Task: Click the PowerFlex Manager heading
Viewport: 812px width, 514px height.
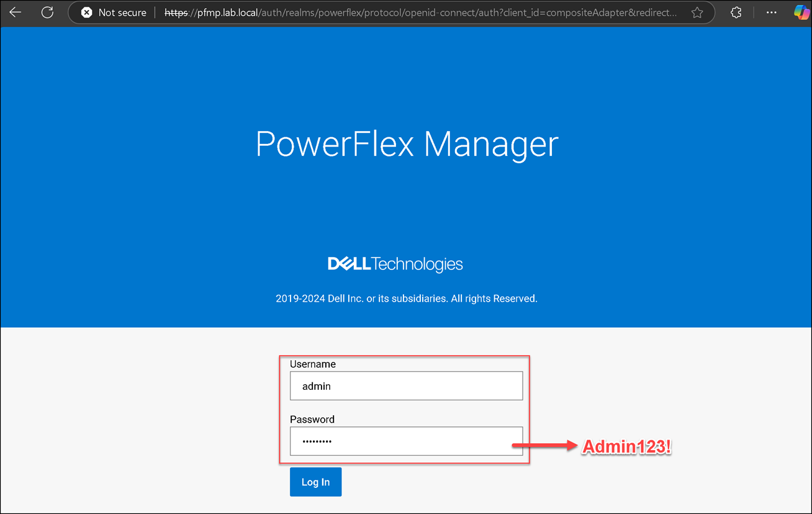Action: [407, 144]
